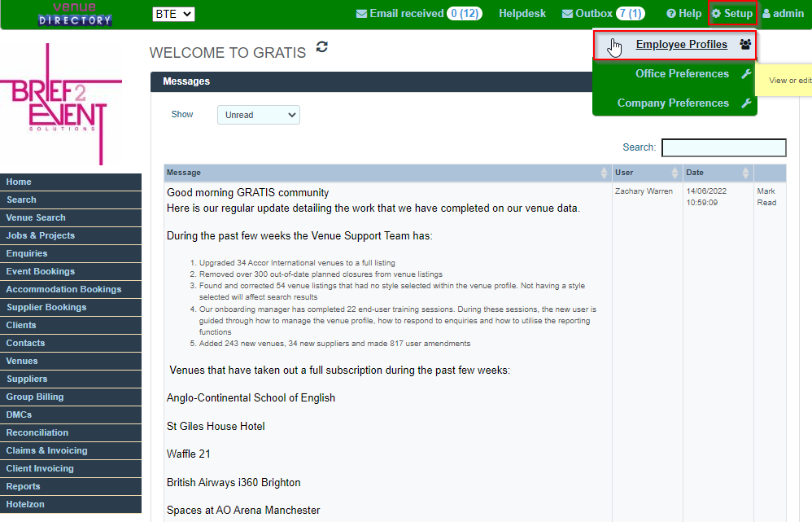
Task: Open the BTE office dropdown
Action: [173, 14]
